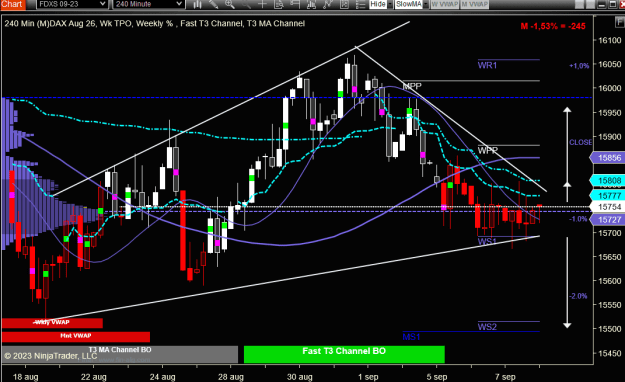Click the Fast T3 Channel BO green bar
The image size is (625, 382).
pyautogui.click(x=344, y=354)
